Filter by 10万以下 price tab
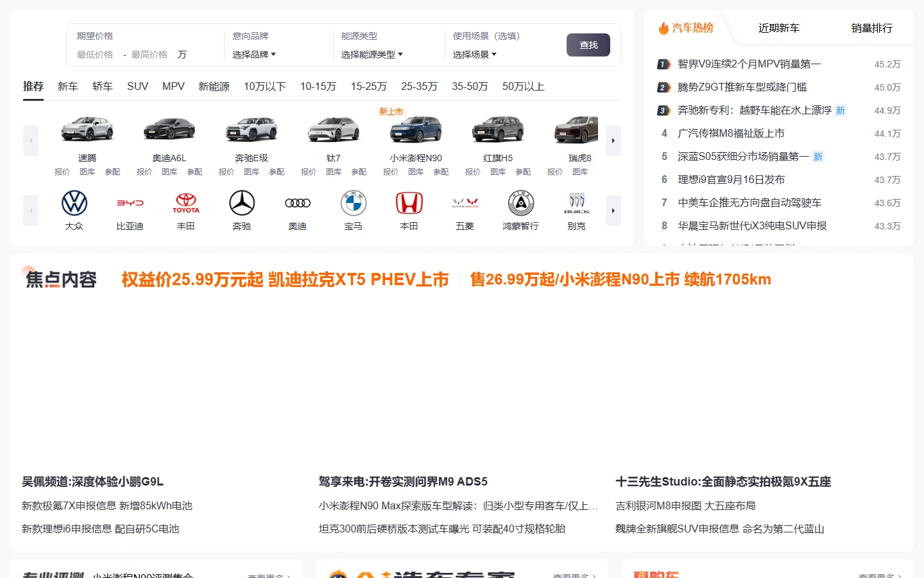The height and width of the screenshot is (578, 924). [264, 86]
